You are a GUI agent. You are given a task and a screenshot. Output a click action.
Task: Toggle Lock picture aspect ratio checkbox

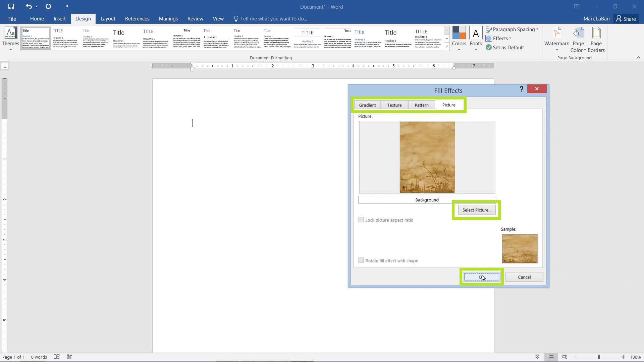point(361,220)
